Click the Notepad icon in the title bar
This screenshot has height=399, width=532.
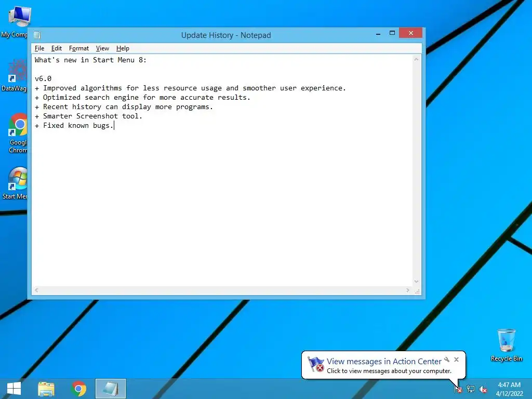(37, 35)
